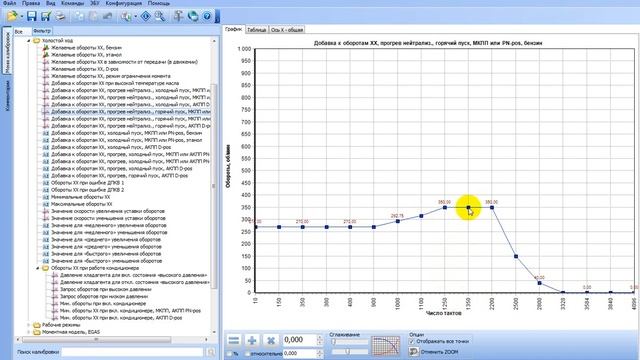Click the Поиск калибровки input field
The height and width of the screenshot is (360, 640).
click(x=132, y=352)
